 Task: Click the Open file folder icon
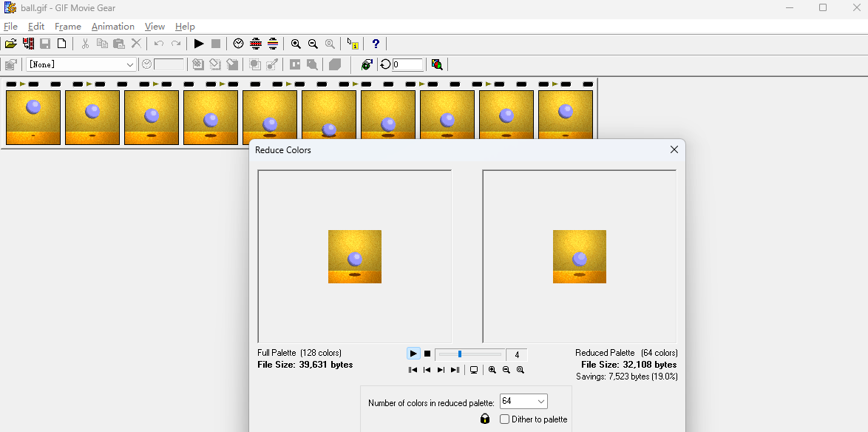(x=10, y=44)
